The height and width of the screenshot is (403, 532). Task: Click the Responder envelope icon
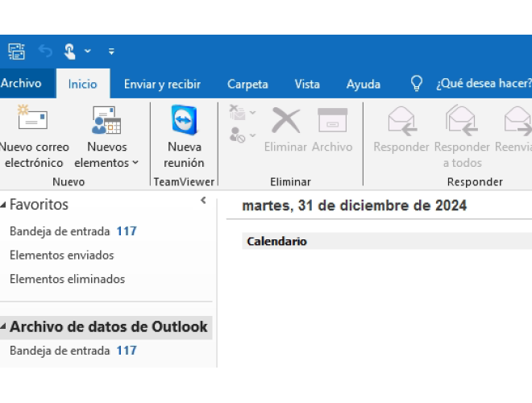click(x=401, y=121)
